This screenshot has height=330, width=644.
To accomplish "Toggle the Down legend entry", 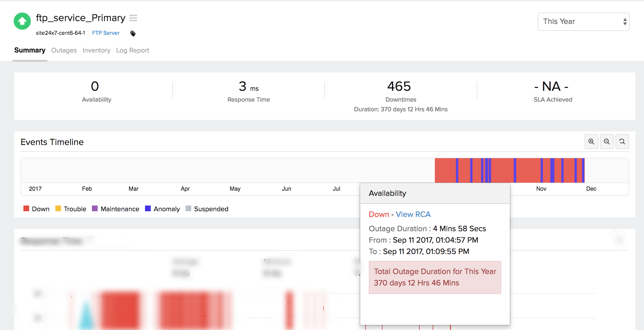I will 36,209.
